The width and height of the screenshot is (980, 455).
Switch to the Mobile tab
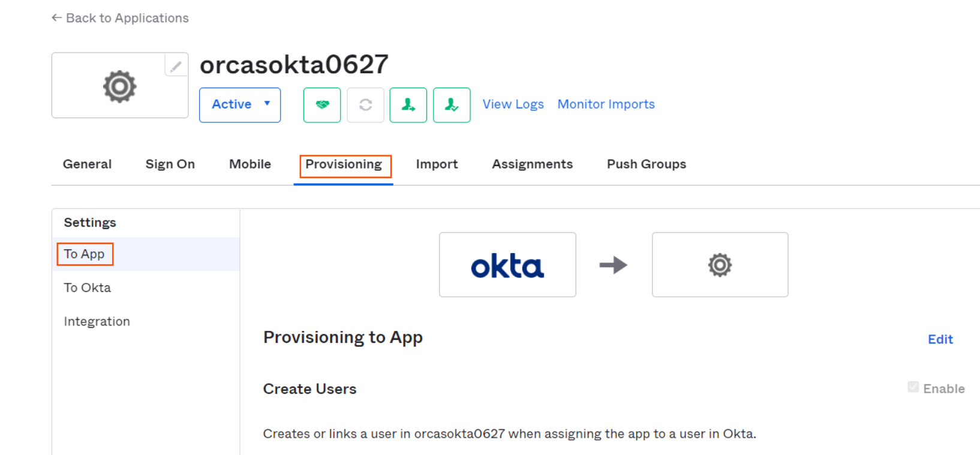click(250, 164)
